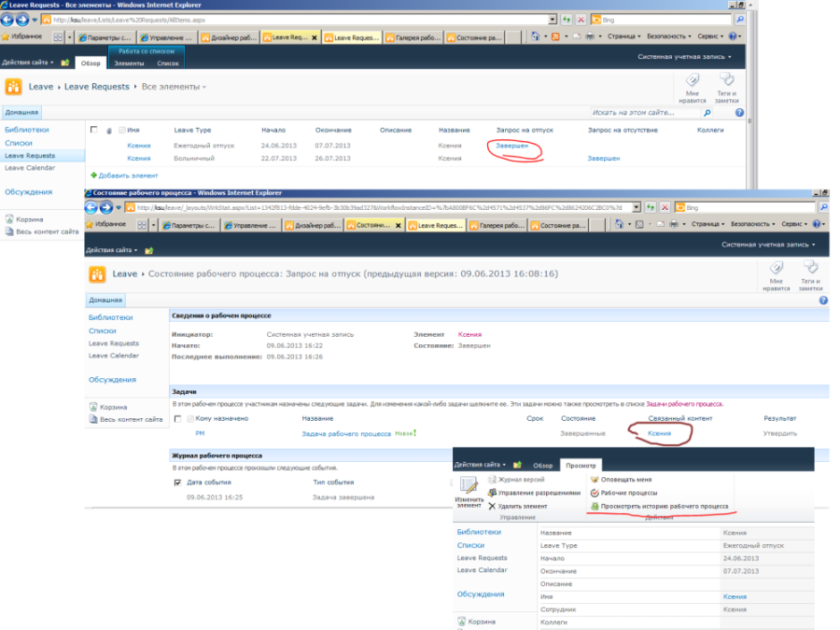Screen dimensions: 840x630
Task: Click the print icon in the workflow browser command bar
Action: click(x=674, y=224)
